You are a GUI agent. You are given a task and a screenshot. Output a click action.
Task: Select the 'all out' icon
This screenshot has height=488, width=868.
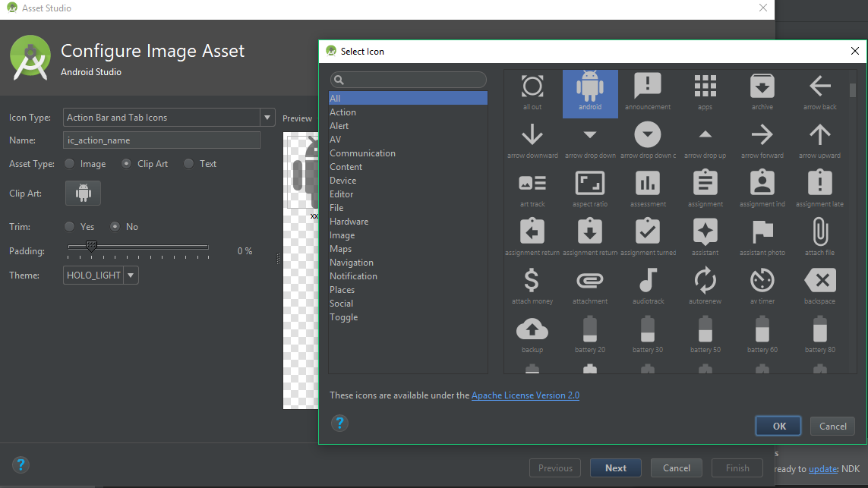pos(532,93)
